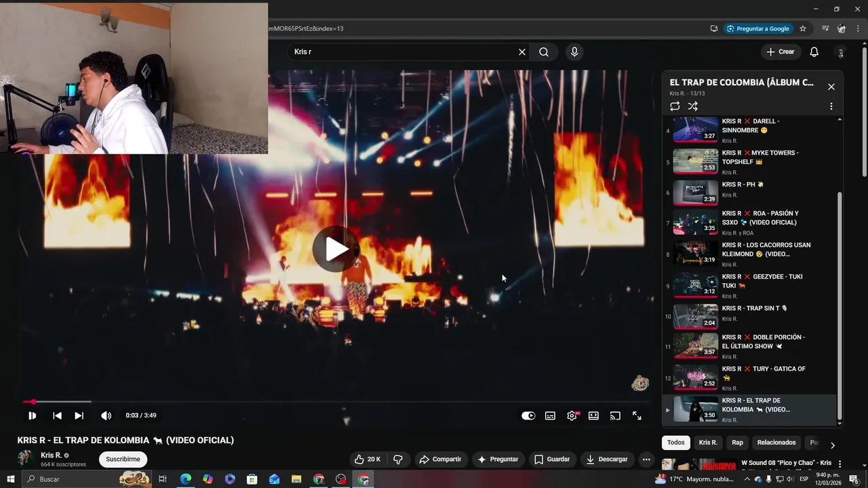
Task: Open options for W Sound 08 recommended video
Action: [840, 464]
